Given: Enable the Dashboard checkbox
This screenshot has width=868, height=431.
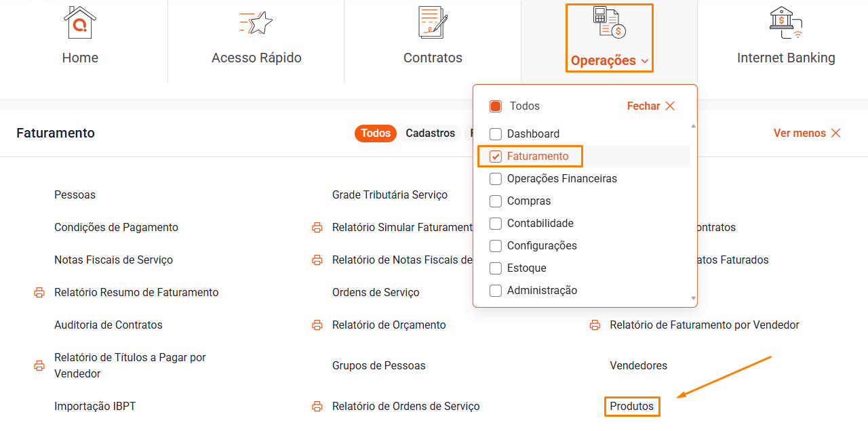Looking at the screenshot, I should click(496, 134).
